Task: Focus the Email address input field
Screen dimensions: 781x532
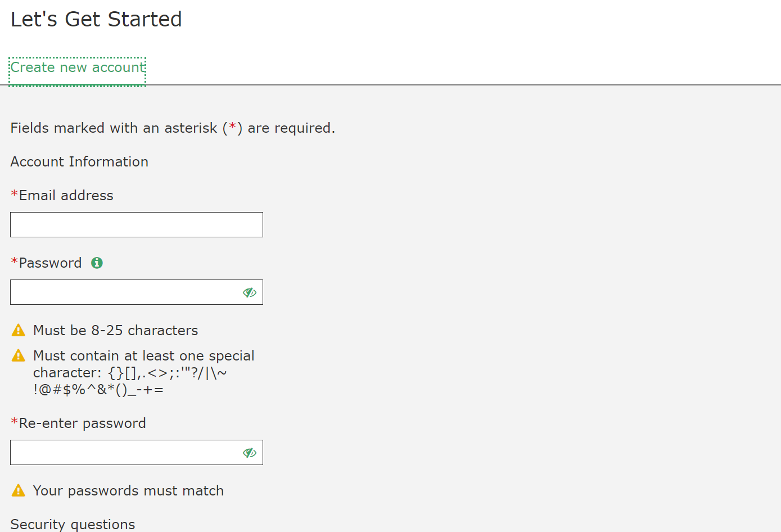Action: (x=137, y=224)
